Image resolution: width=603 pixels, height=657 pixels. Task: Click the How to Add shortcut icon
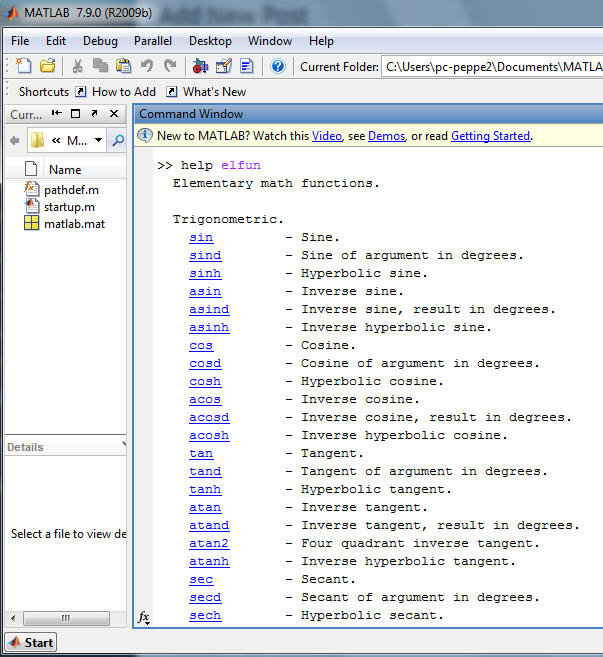coord(81,91)
